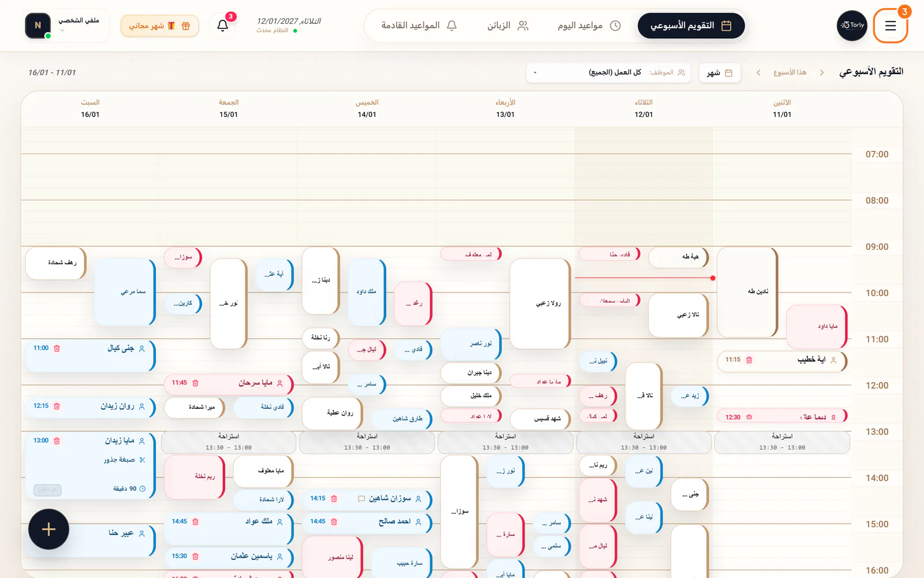Click the Torly logo
This screenshot has width=924, height=578.
[852, 25]
